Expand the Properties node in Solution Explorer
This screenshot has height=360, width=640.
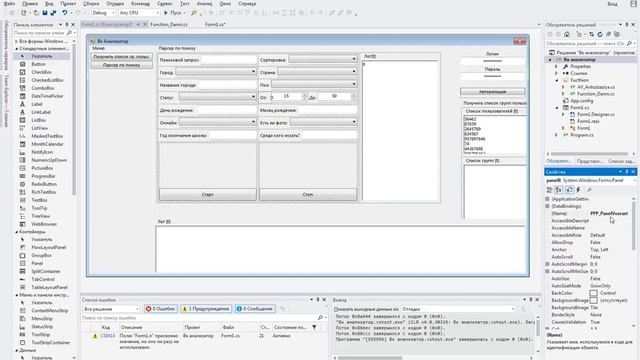pyautogui.click(x=556, y=67)
